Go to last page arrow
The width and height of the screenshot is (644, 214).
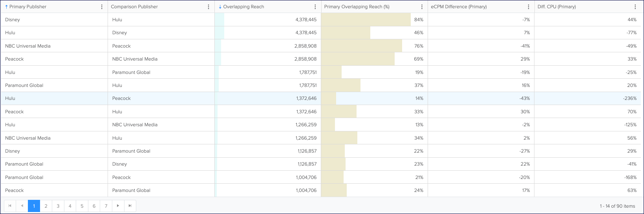pos(130,206)
